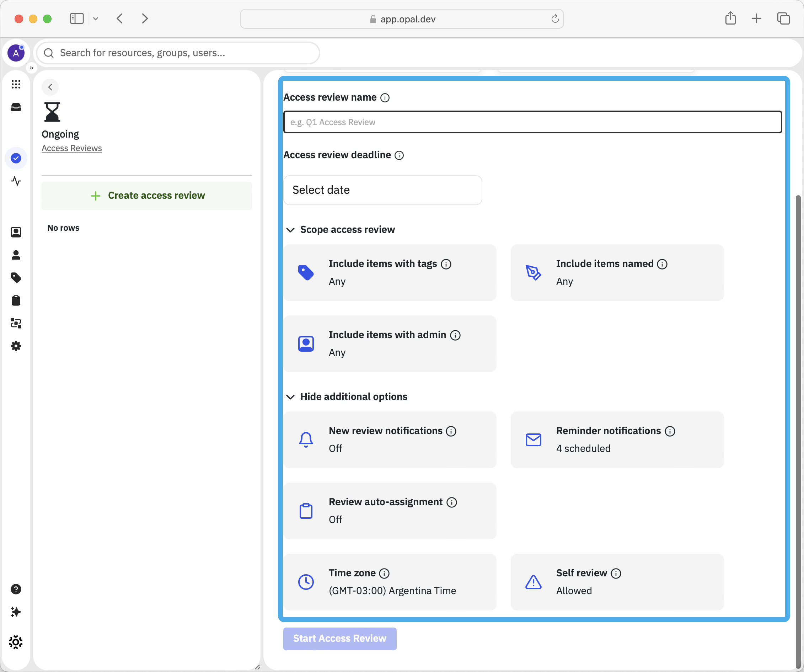The image size is (804, 672).
Task: Go forward in Safari browser history
Action: 145,18
